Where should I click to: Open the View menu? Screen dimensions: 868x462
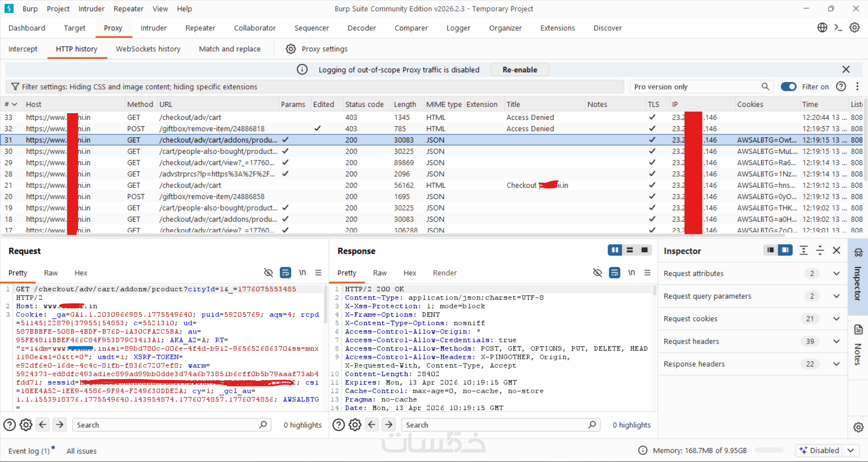160,9
